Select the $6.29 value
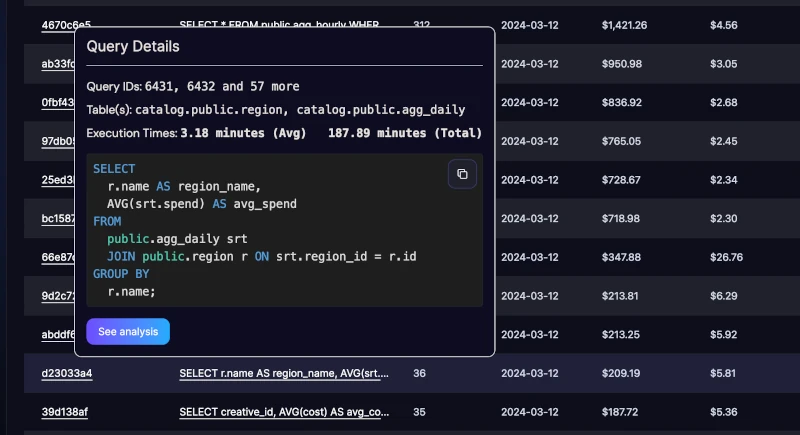This screenshot has width=800, height=435. tap(723, 296)
